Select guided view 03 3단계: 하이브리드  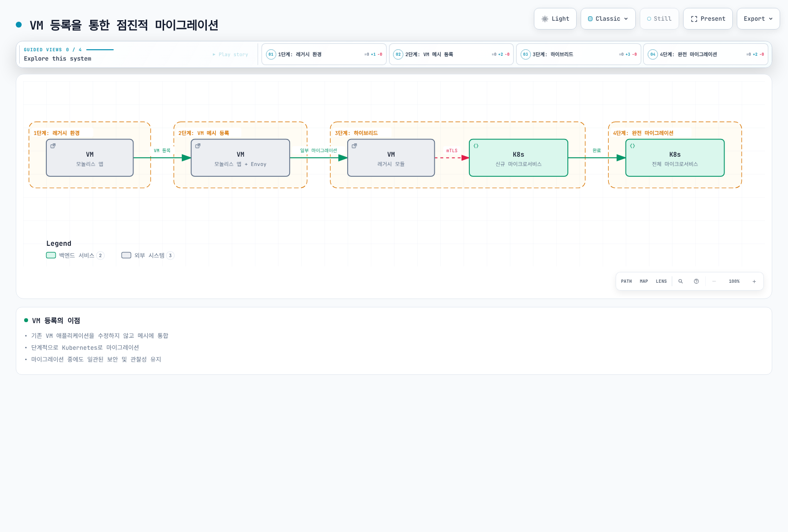578,54
